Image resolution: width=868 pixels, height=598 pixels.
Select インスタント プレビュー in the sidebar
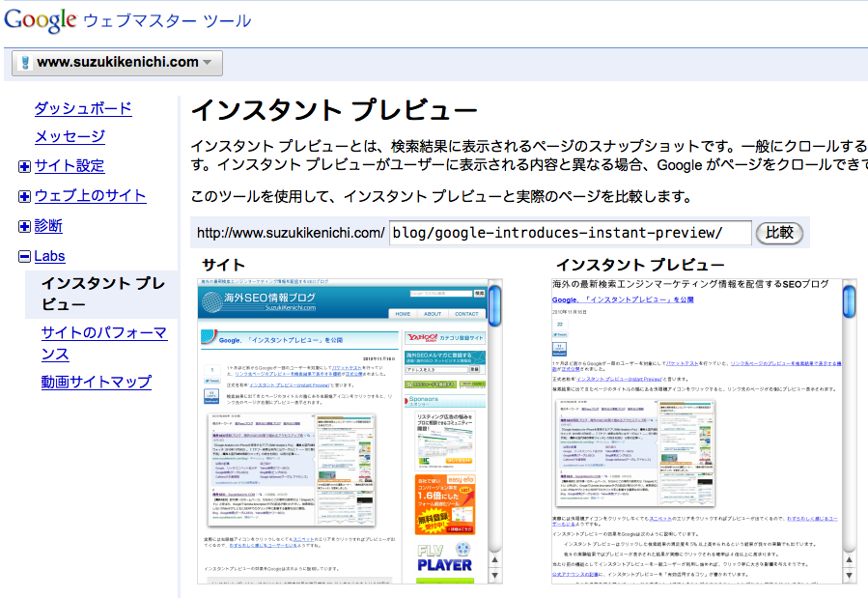[103, 294]
